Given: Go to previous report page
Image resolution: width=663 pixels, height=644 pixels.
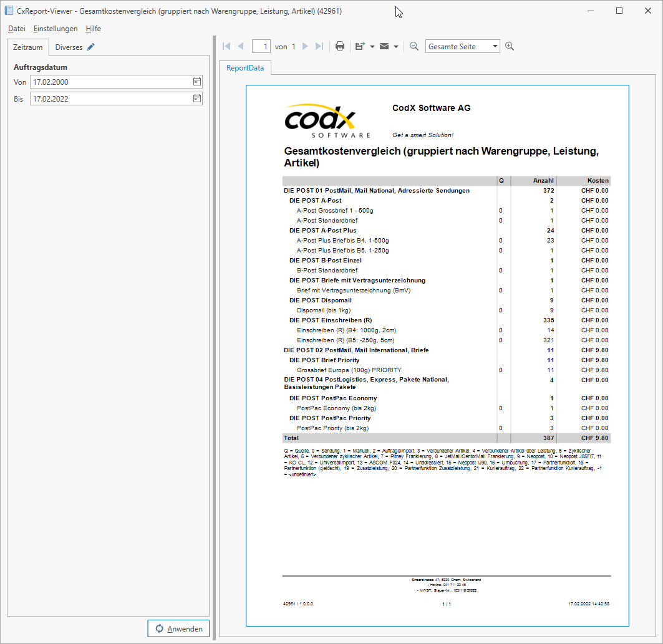Looking at the screenshot, I should coord(241,47).
